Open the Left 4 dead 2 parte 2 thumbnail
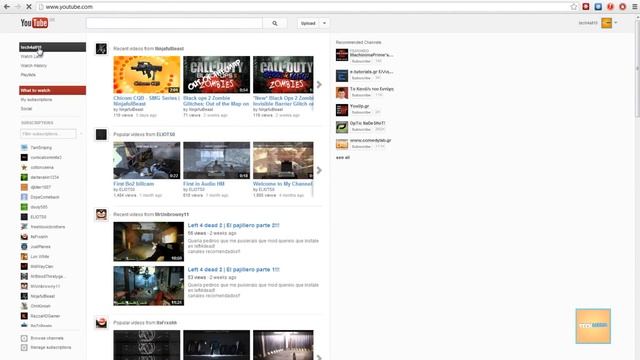Viewport: 640px width, 360px height. coord(149,242)
